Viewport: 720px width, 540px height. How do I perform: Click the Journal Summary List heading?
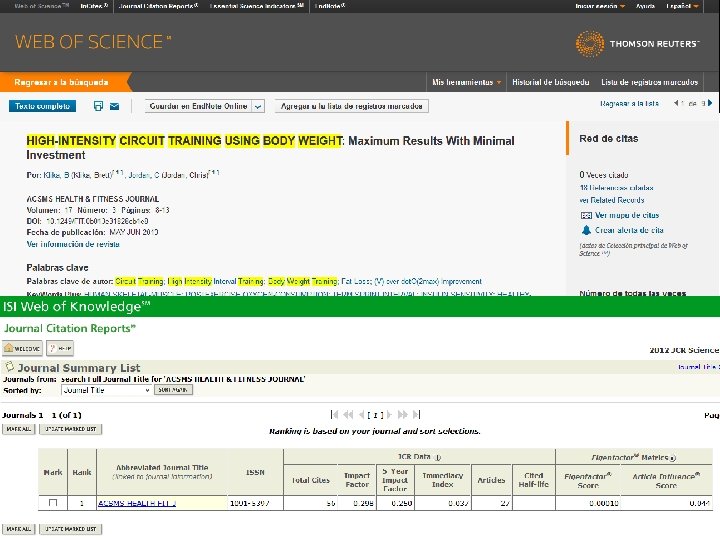coord(79,368)
